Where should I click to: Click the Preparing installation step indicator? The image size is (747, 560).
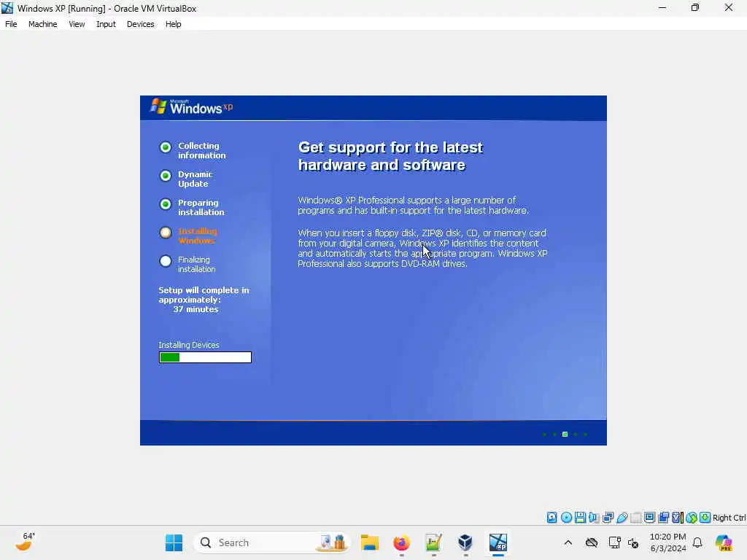(x=166, y=204)
